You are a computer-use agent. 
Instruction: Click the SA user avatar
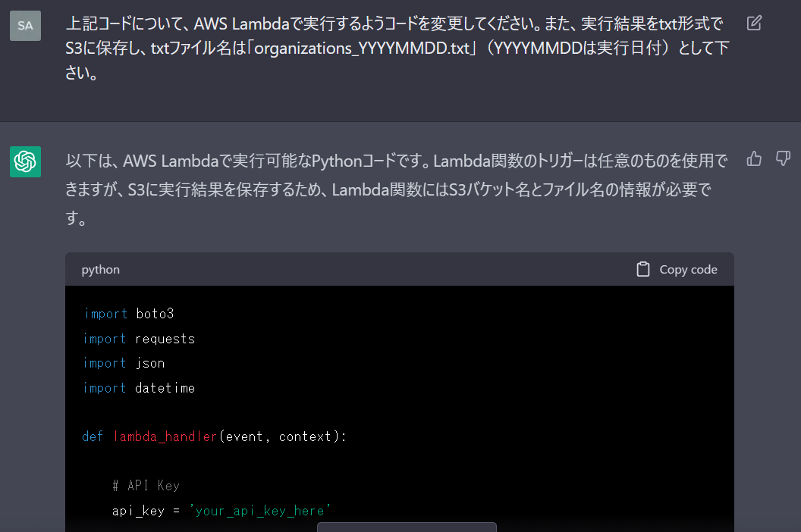26,26
